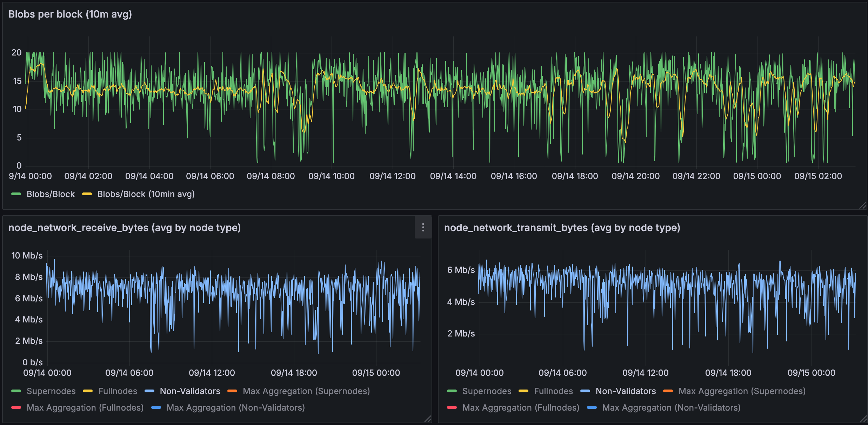The height and width of the screenshot is (425, 868).
Task: Open the Blobs per block panel title menu
Action: point(70,14)
